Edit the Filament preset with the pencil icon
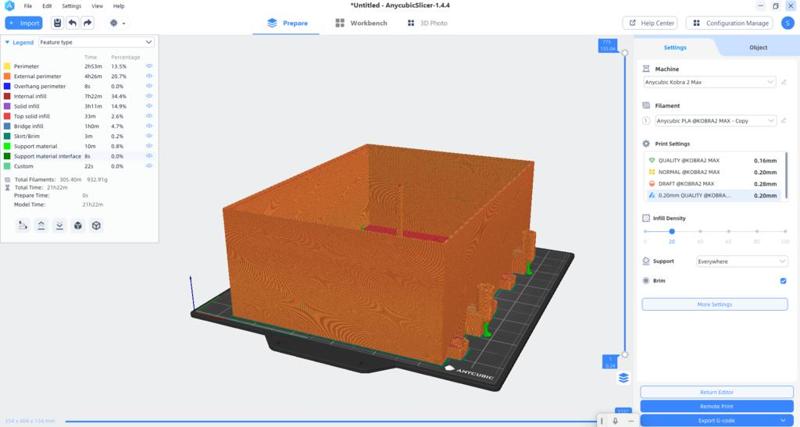Viewport: 800px width, 427px height. pos(784,121)
